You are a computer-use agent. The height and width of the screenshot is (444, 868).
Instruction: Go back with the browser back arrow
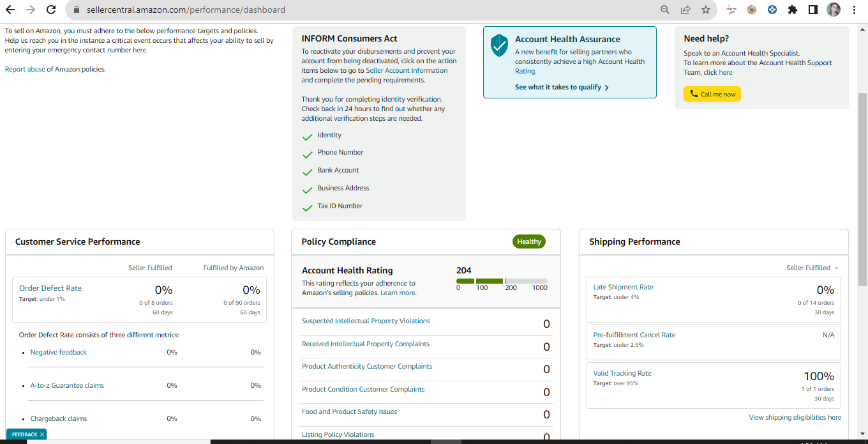(10, 10)
